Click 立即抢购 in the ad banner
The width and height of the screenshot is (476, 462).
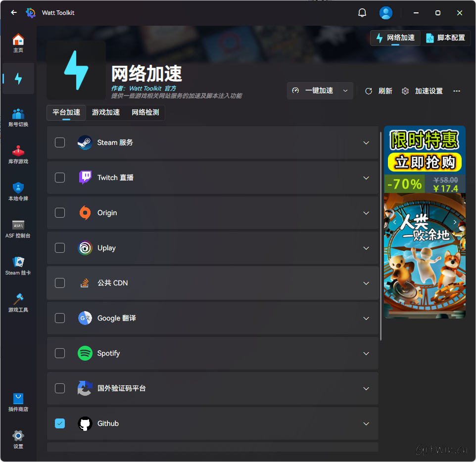(x=425, y=162)
